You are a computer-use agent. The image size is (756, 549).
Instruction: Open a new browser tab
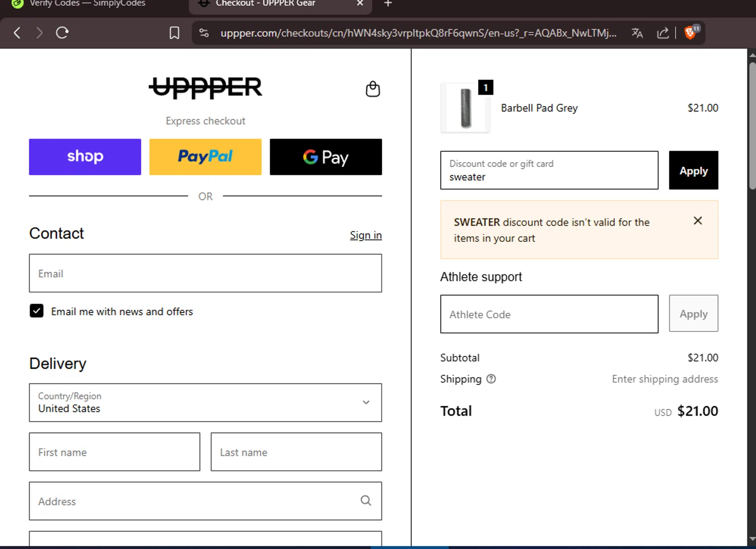point(388,4)
